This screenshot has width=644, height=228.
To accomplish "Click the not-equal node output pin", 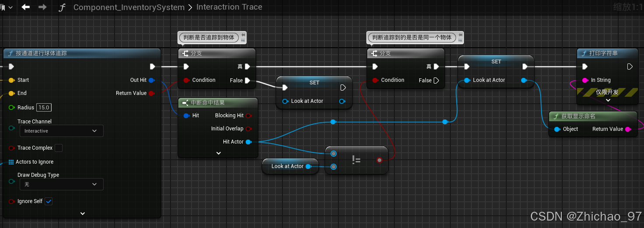I will 379,160.
